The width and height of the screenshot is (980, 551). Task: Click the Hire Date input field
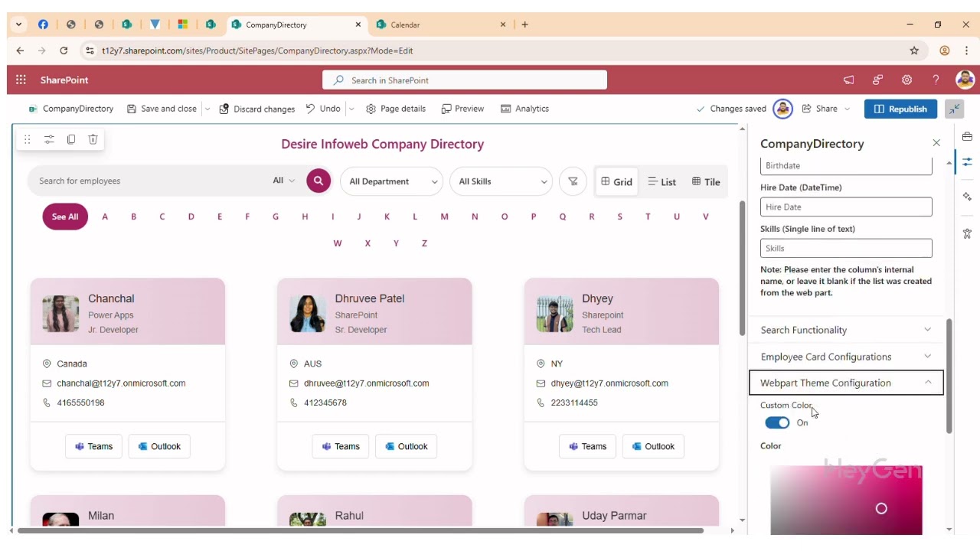click(x=846, y=207)
